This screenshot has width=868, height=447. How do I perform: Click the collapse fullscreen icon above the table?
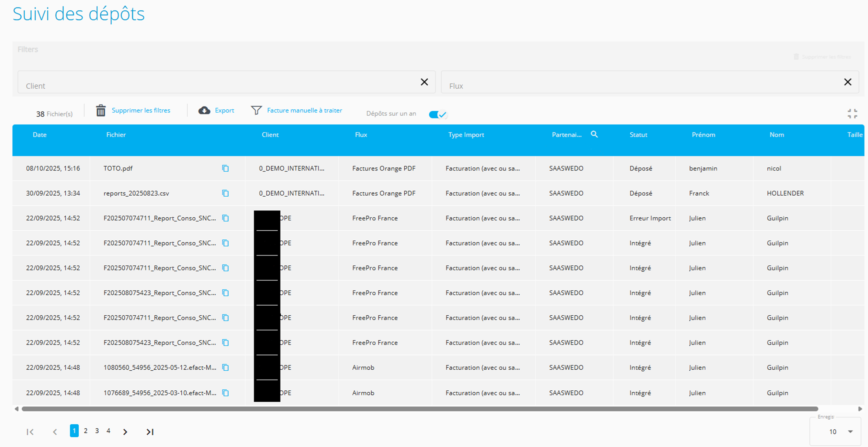click(852, 113)
